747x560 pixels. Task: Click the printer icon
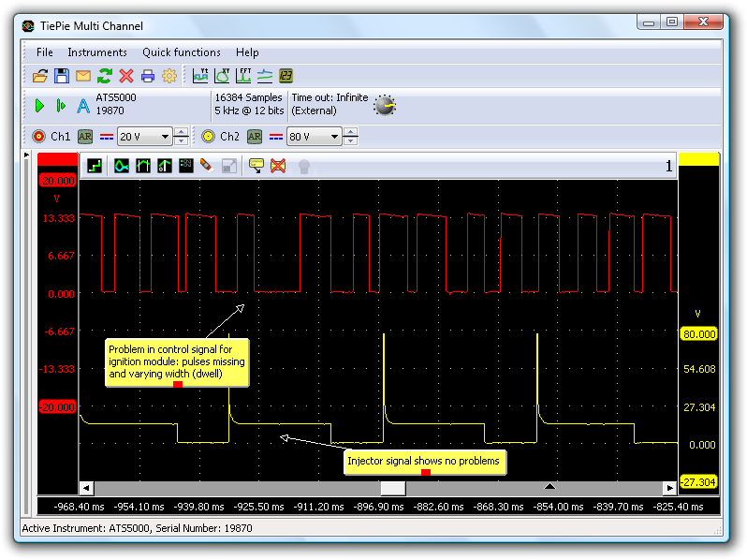pyautogui.click(x=148, y=76)
